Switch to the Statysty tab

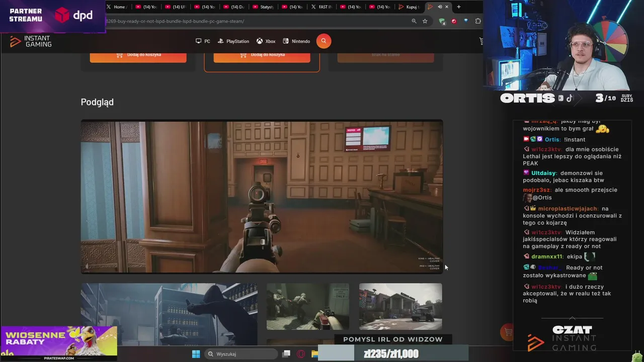(x=264, y=7)
